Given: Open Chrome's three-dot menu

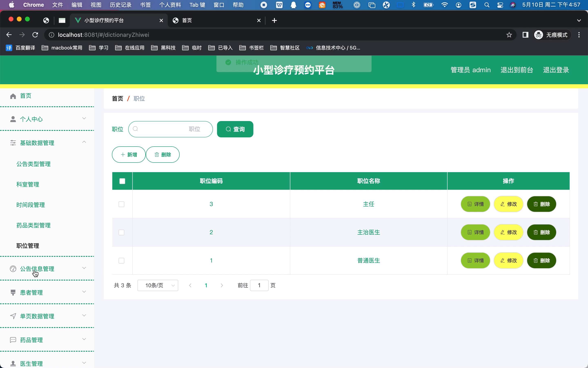Looking at the screenshot, I should coord(579,35).
